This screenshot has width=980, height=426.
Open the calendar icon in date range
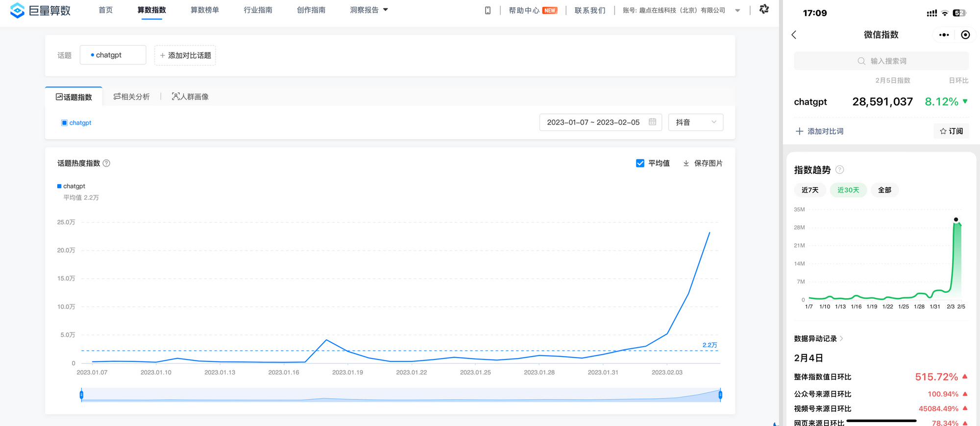coord(652,122)
